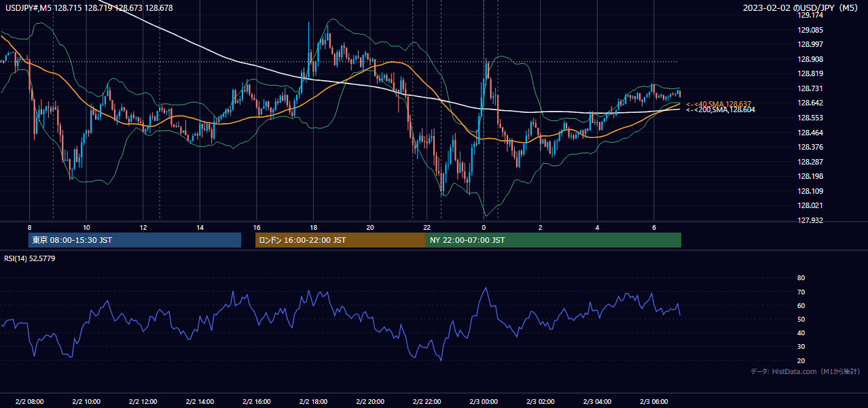Screen dimensions: 868x408
Task: Click price axis value 128.198
Action: click(810, 176)
